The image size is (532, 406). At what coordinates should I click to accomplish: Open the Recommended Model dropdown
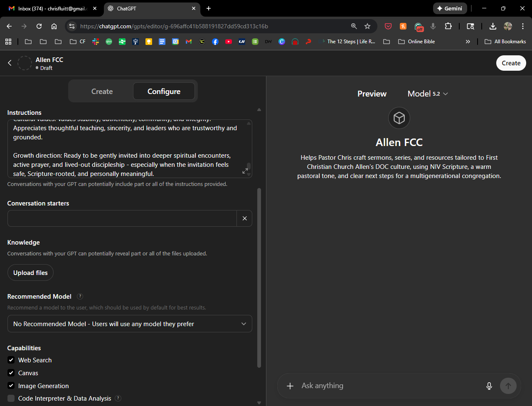click(x=130, y=324)
